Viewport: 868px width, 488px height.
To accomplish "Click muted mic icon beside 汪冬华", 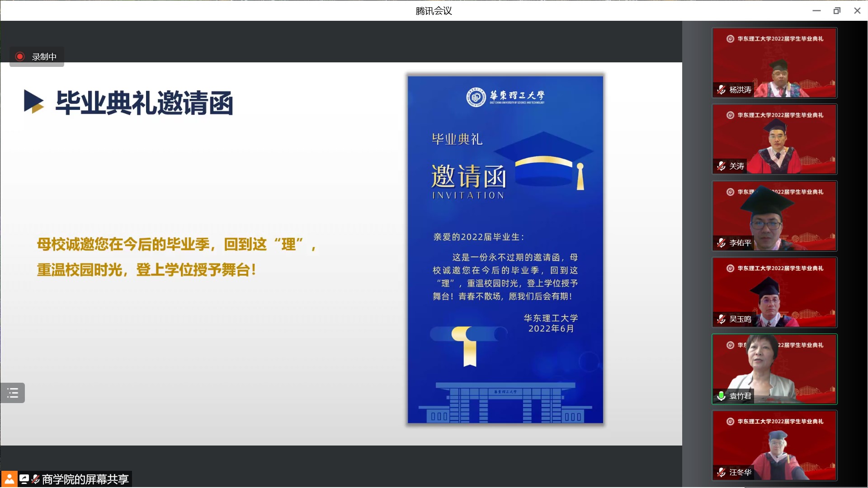I will 722,473.
